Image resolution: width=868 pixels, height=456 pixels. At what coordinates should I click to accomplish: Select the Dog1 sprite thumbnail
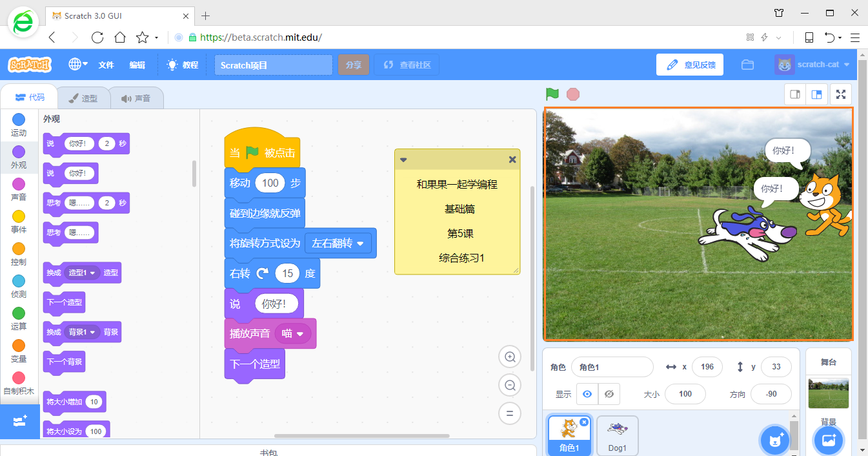[618, 435]
